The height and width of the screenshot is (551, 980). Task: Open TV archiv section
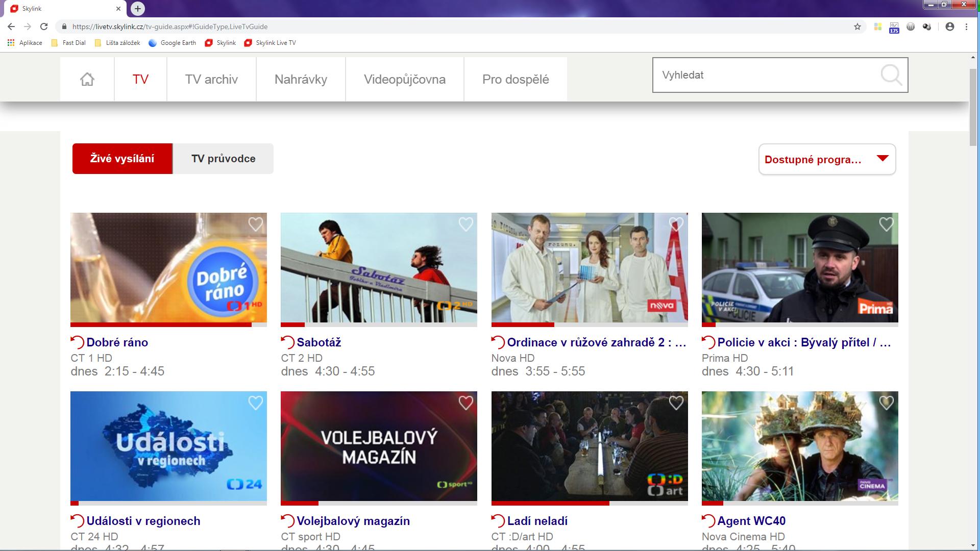(x=211, y=79)
